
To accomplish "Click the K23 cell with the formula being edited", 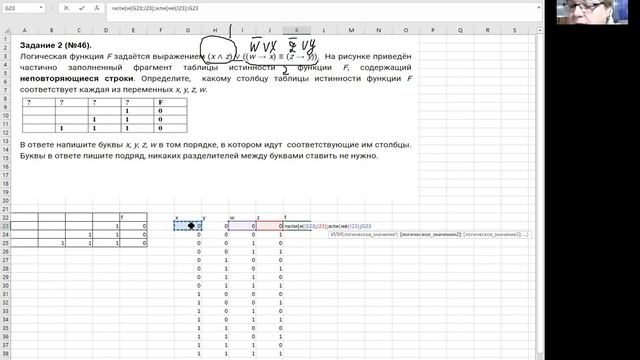I will coord(297,226).
